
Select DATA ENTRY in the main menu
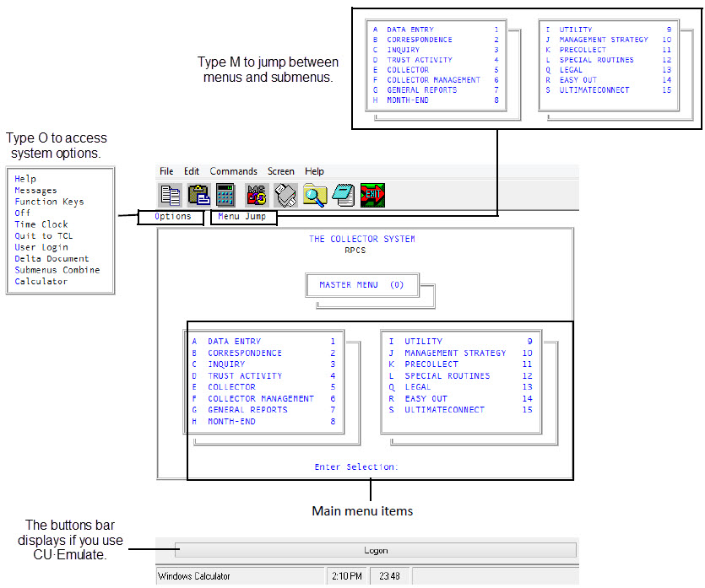(x=234, y=342)
